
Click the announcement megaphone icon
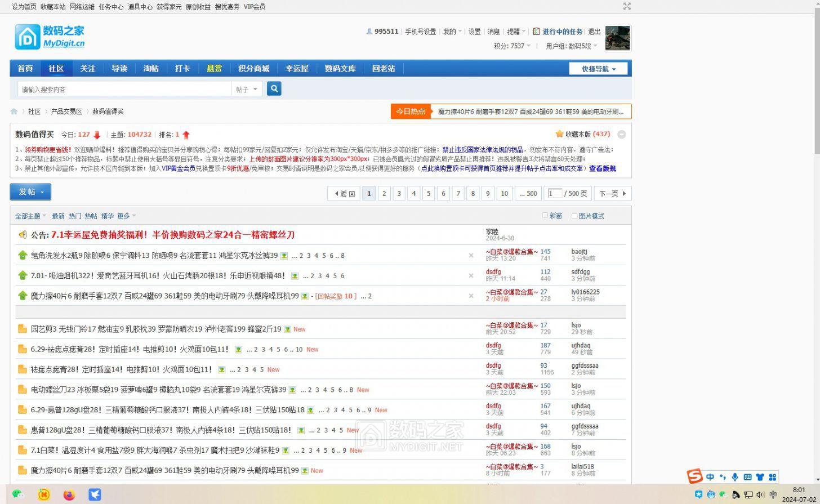23,235
